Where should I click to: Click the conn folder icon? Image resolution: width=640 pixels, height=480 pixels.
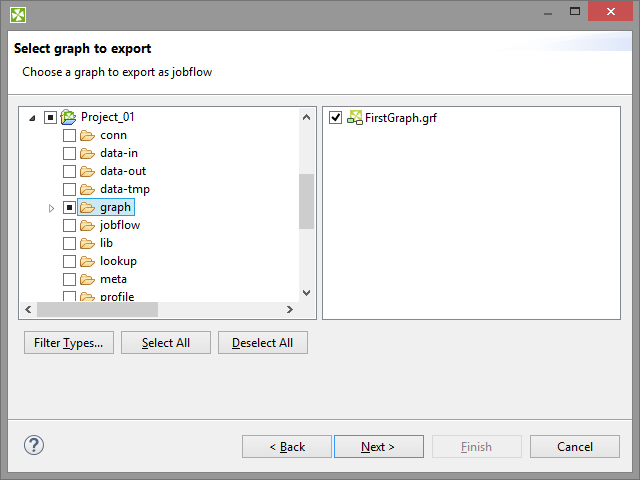tap(87, 135)
